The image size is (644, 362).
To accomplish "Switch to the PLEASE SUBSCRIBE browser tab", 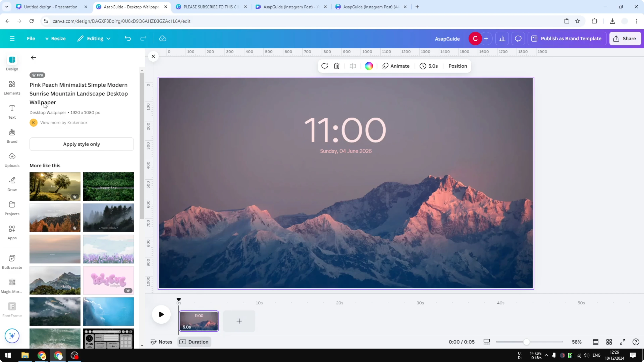I will (x=211, y=7).
